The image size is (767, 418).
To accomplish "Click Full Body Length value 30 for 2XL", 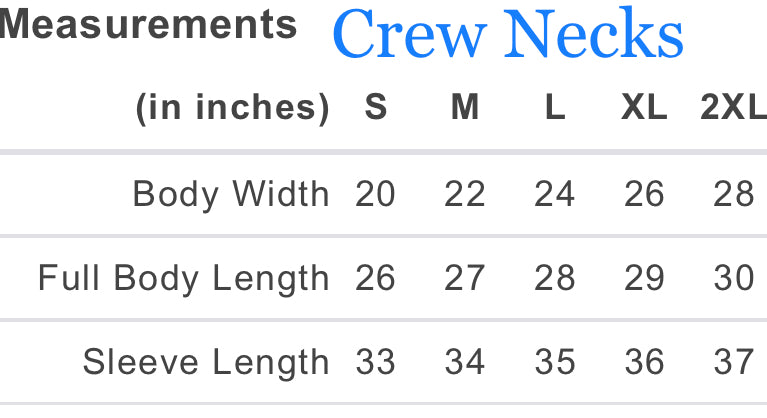I will (734, 278).
